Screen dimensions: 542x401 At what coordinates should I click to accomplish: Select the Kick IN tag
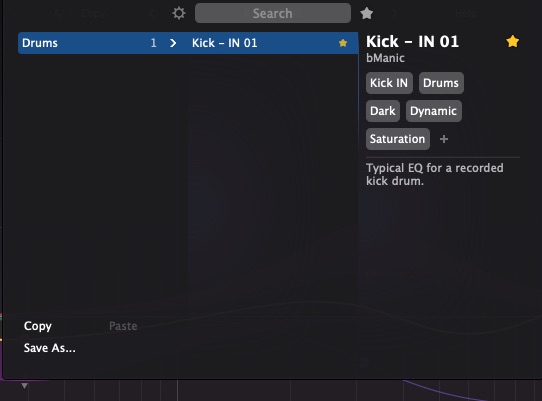pos(389,83)
